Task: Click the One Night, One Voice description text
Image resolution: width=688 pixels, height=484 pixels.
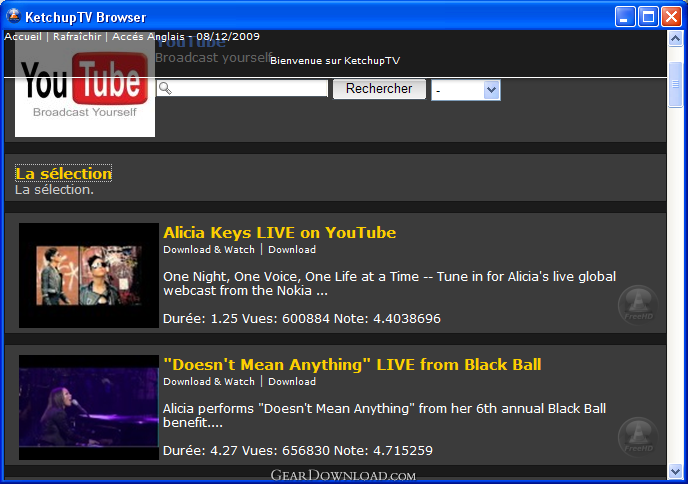Action: (x=389, y=283)
